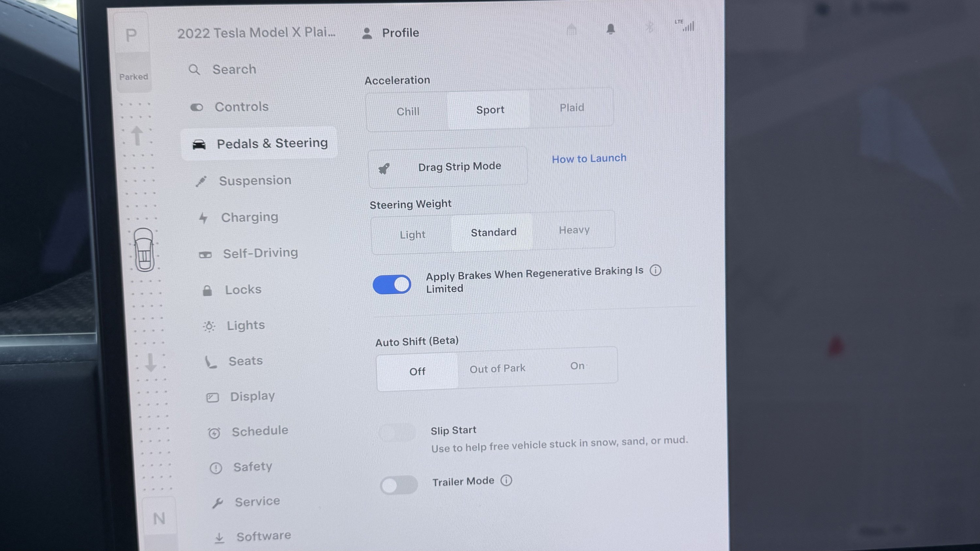Set Steering Weight to Standard
Screen dimensions: 980x551
[493, 232]
